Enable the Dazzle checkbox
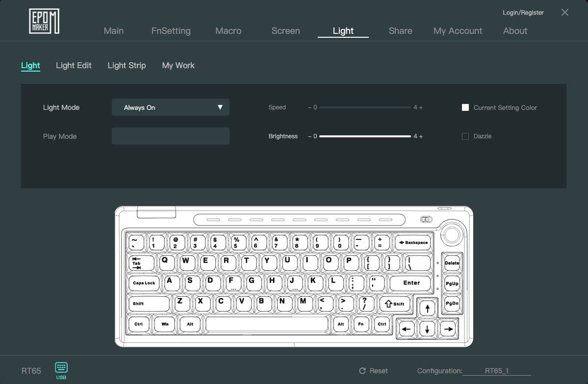Image resolution: width=588 pixels, height=384 pixels. point(465,136)
